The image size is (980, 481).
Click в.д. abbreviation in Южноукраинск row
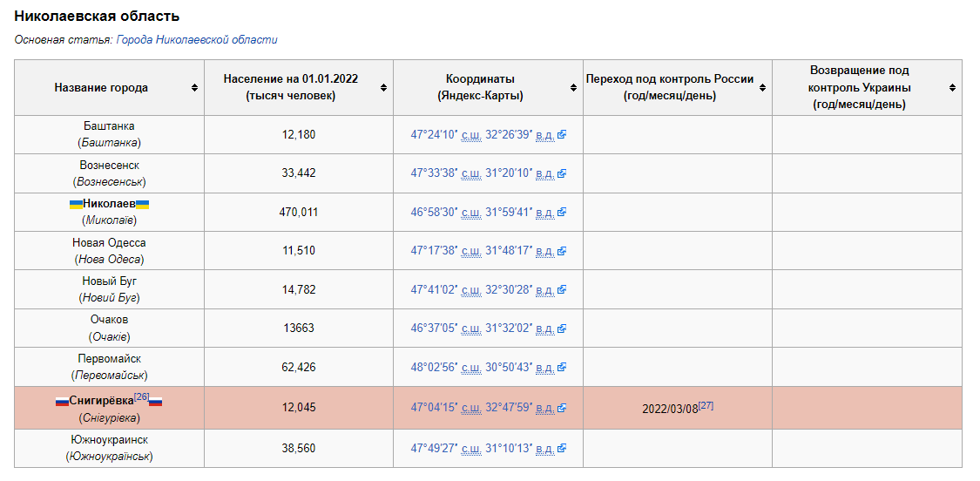pyautogui.click(x=545, y=449)
